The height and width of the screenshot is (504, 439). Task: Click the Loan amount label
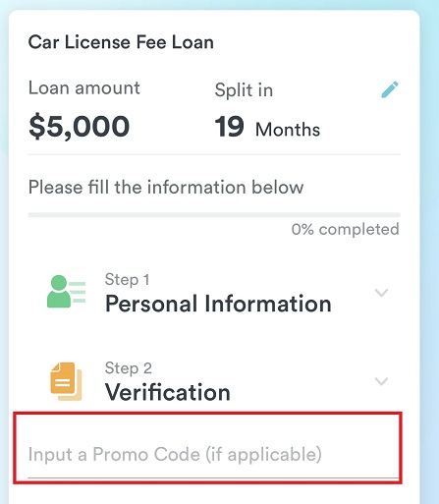coord(84,88)
